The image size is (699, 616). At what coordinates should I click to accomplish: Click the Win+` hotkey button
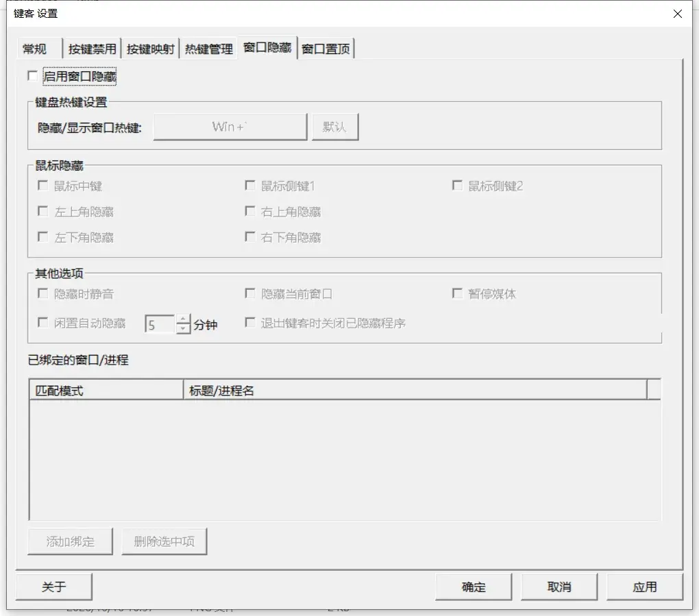(230, 127)
